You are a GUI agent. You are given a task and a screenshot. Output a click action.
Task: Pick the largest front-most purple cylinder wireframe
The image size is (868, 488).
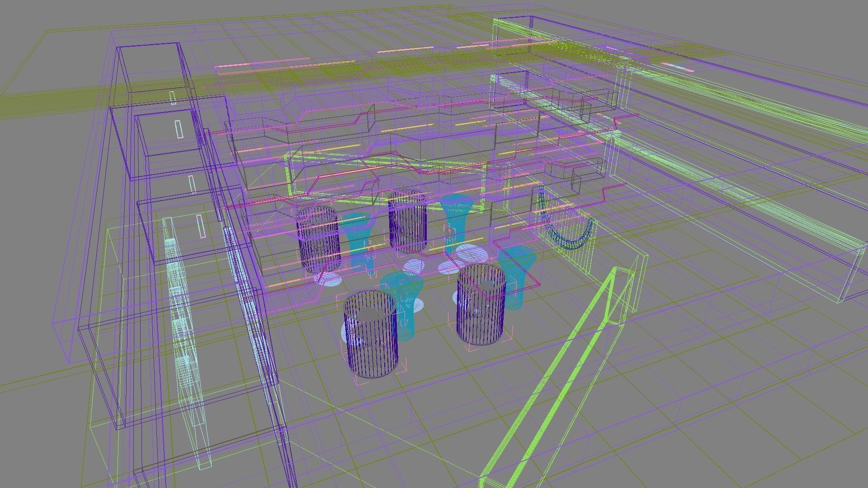tap(371, 334)
